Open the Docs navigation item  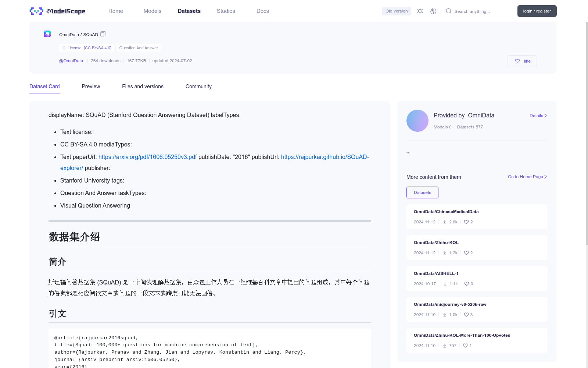click(263, 11)
